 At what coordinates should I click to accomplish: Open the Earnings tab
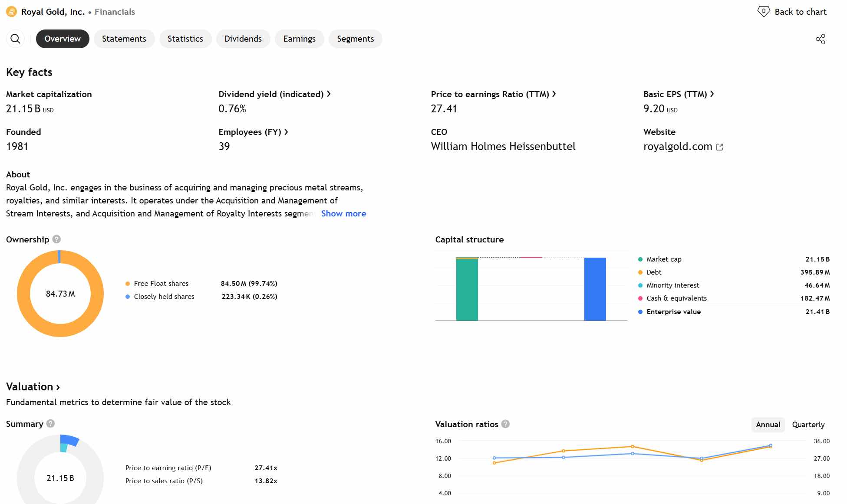pos(300,39)
